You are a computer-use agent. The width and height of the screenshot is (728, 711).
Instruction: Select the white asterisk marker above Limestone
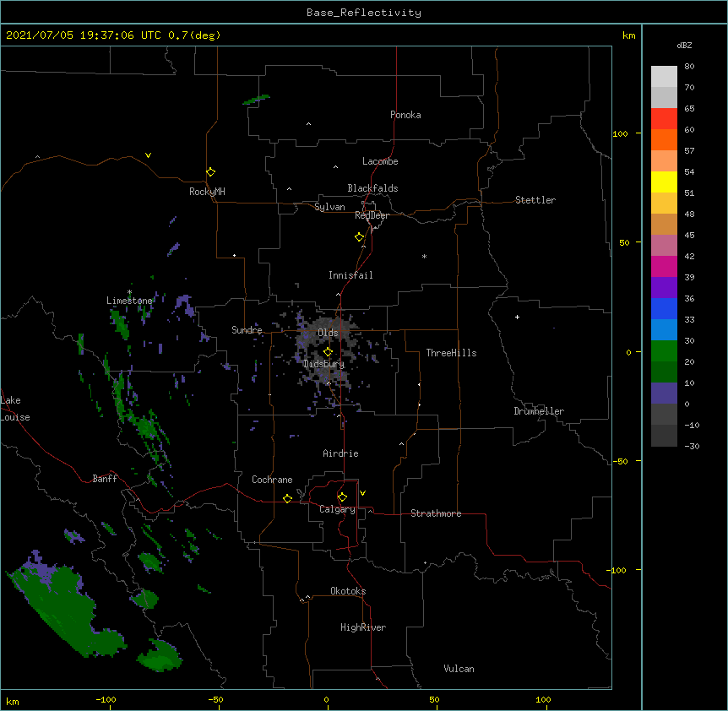click(129, 292)
